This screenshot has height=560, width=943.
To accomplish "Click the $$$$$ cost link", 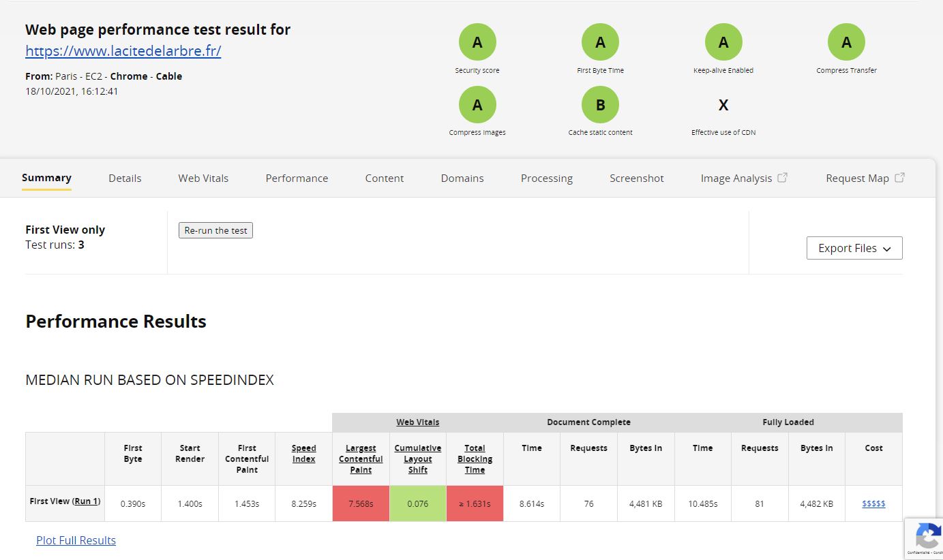I will [x=873, y=503].
